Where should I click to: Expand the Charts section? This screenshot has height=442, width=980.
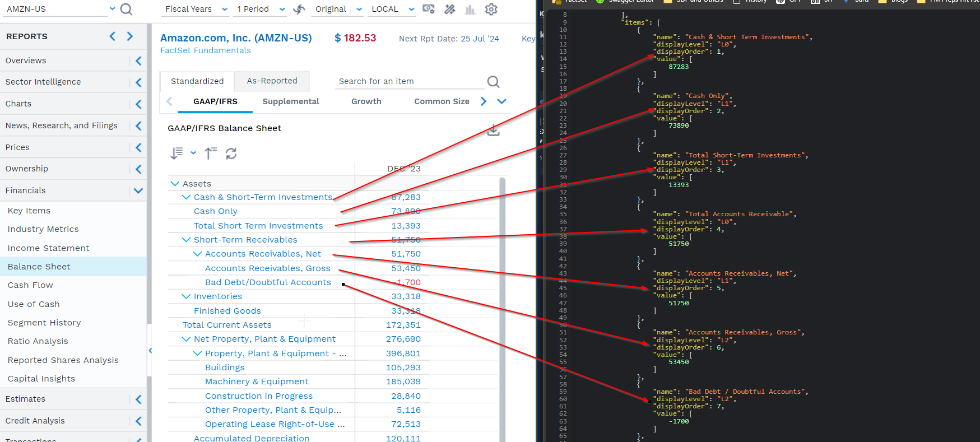coord(138,104)
